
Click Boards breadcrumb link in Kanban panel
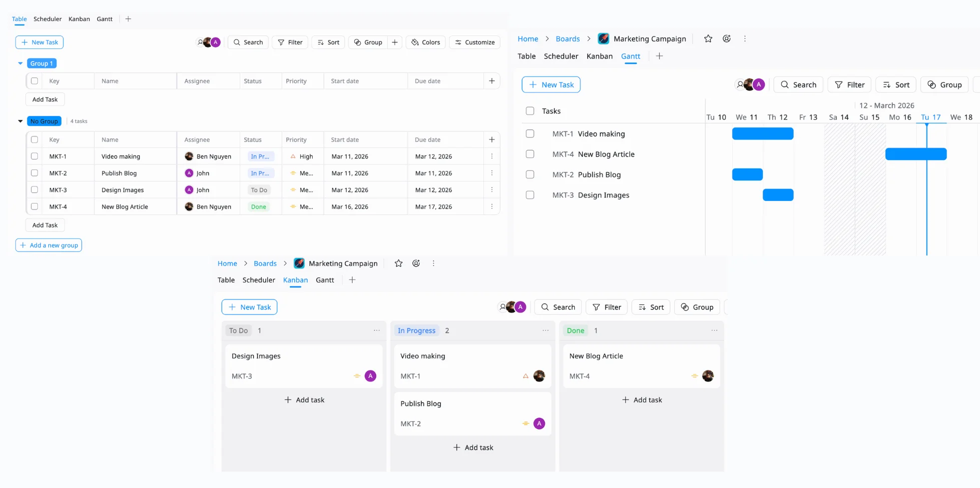click(x=265, y=263)
